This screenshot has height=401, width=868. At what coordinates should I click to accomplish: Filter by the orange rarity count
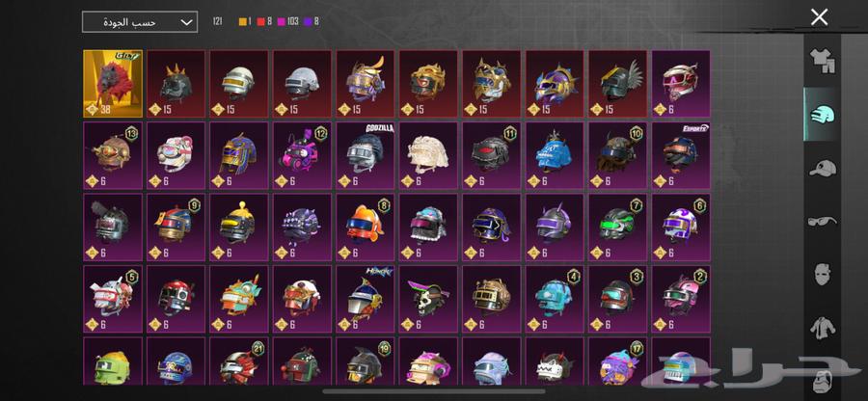[245, 21]
